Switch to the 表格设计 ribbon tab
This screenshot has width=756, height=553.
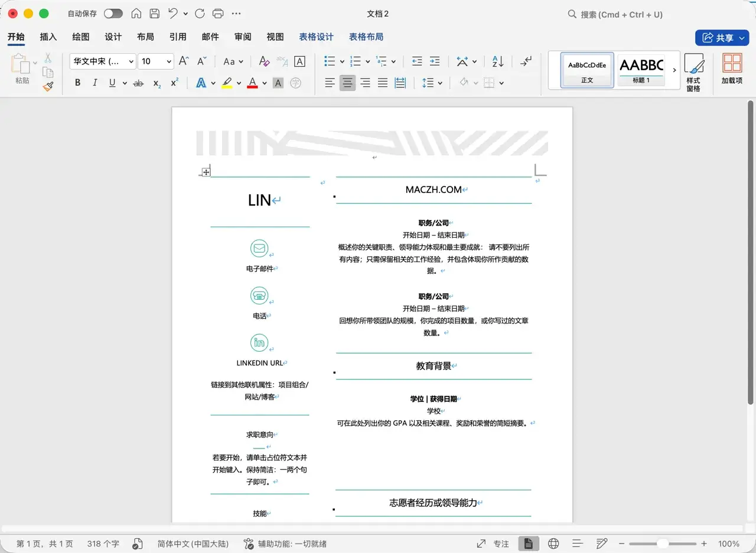tap(316, 37)
